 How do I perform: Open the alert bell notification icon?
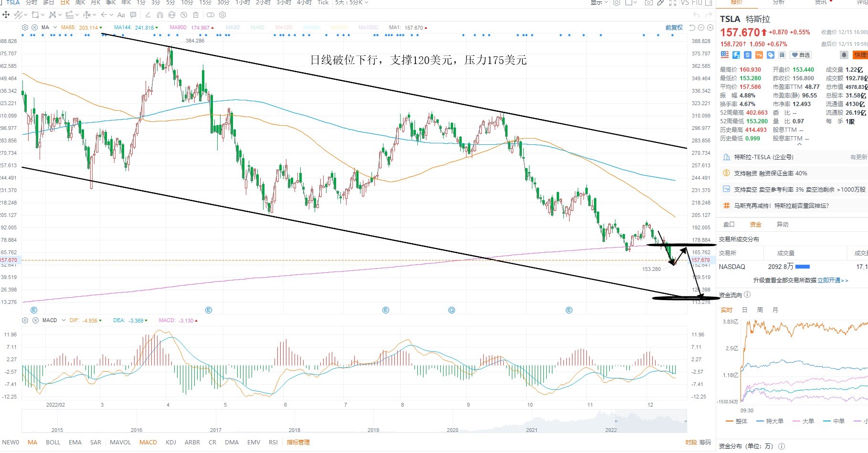click(x=844, y=55)
